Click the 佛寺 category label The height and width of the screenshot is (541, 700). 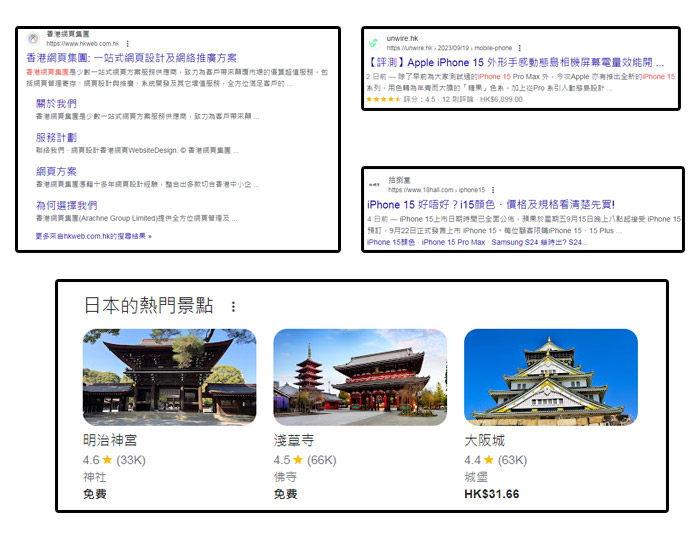[285, 477]
